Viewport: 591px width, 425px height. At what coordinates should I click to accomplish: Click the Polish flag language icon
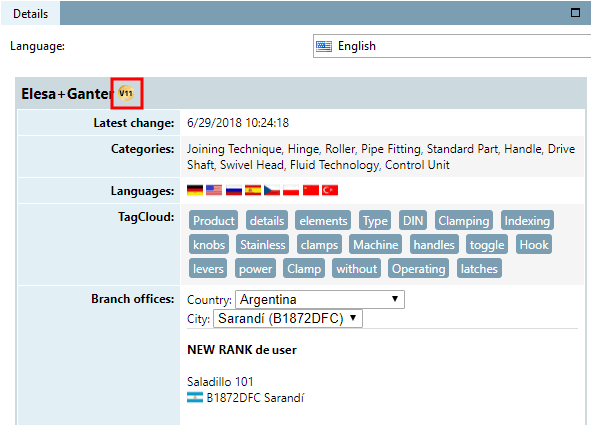pyautogui.click(x=291, y=190)
